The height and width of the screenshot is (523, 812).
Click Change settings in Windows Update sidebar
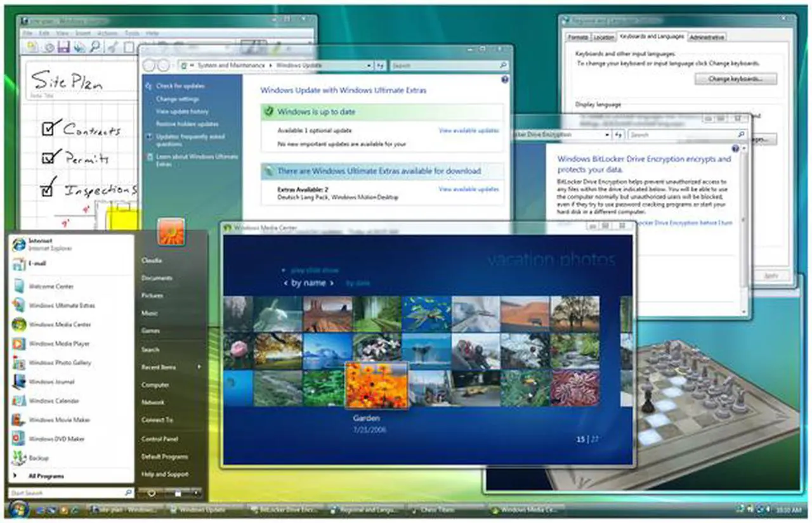[178, 99]
